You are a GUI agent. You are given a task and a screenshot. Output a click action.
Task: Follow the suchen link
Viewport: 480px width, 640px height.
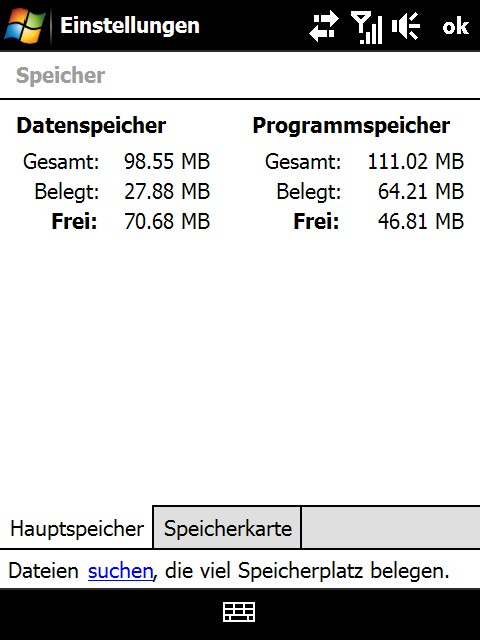pos(120,571)
